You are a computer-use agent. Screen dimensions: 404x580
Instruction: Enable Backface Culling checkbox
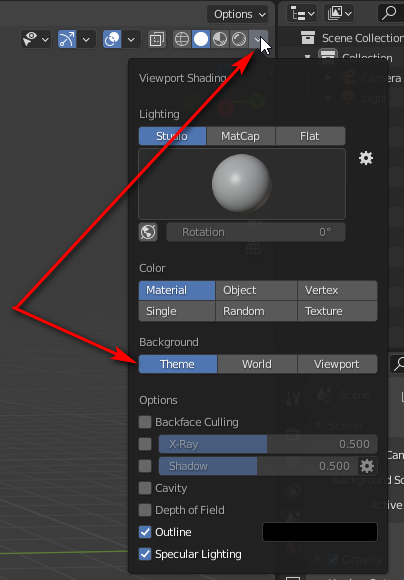click(145, 422)
